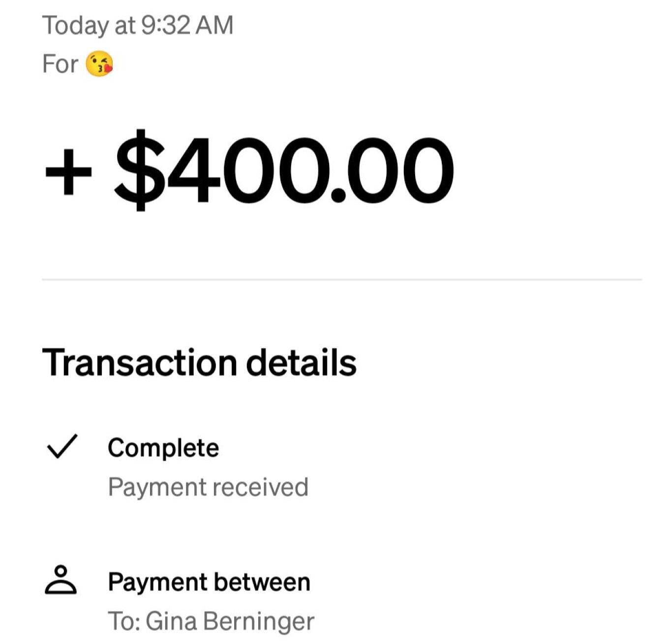Click the last name Berninger
Image resolution: width=669 pixels, height=644 pixels.
pyautogui.click(x=259, y=622)
